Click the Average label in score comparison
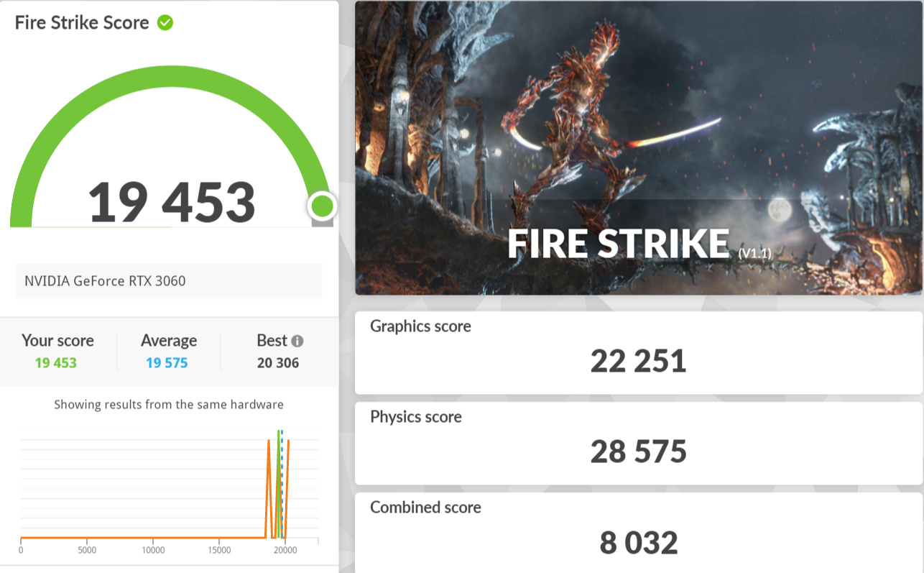 click(169, 341)
